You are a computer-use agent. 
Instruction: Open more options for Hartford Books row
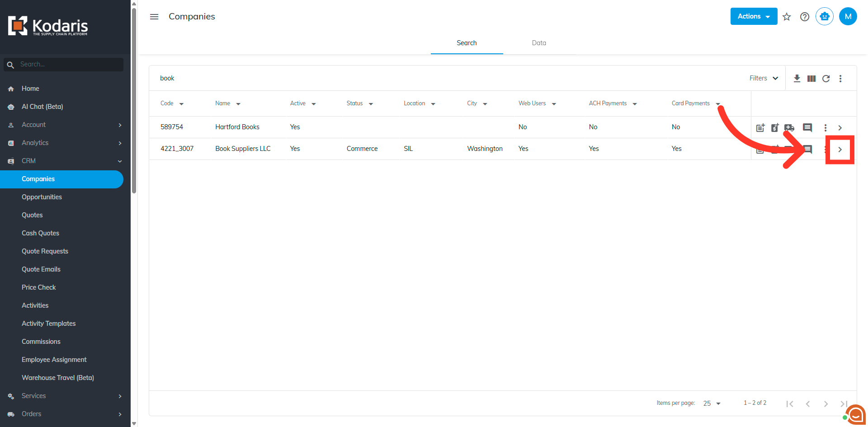click(826, 128)
